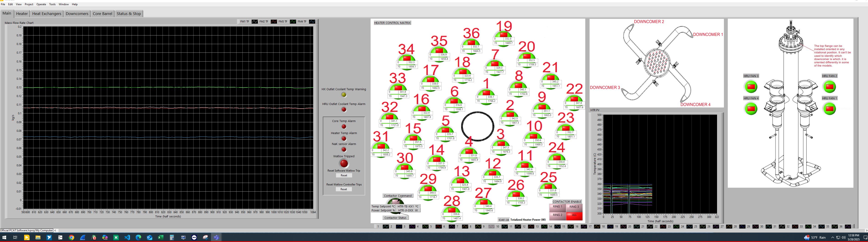This screenshot has width=868, height=242.
Task: Click heater 19 green indicator button
Action: click(x=504, y=35)
